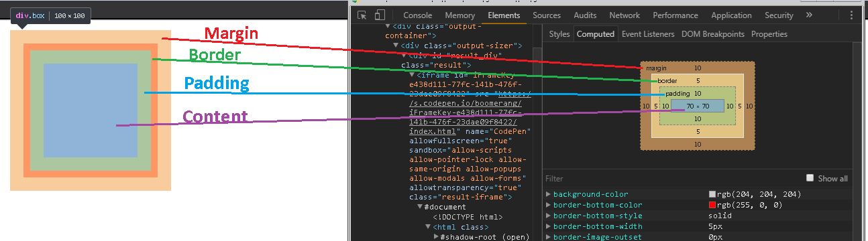Screen dimensions: 868x241
Task: Click the solid border-style value
Action: point(720,216)
